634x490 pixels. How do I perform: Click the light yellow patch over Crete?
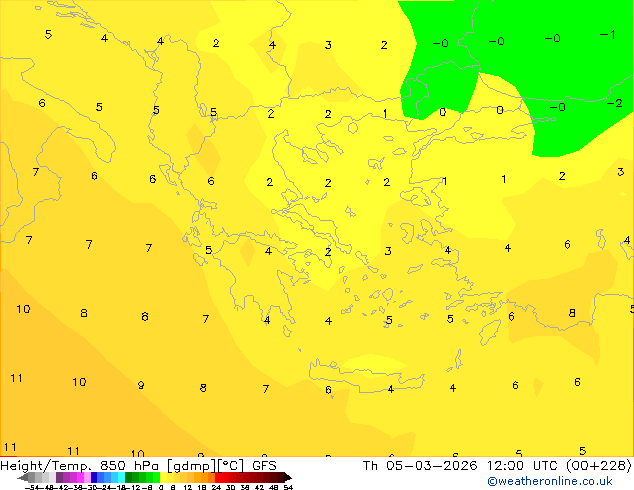tap(373, 365)
